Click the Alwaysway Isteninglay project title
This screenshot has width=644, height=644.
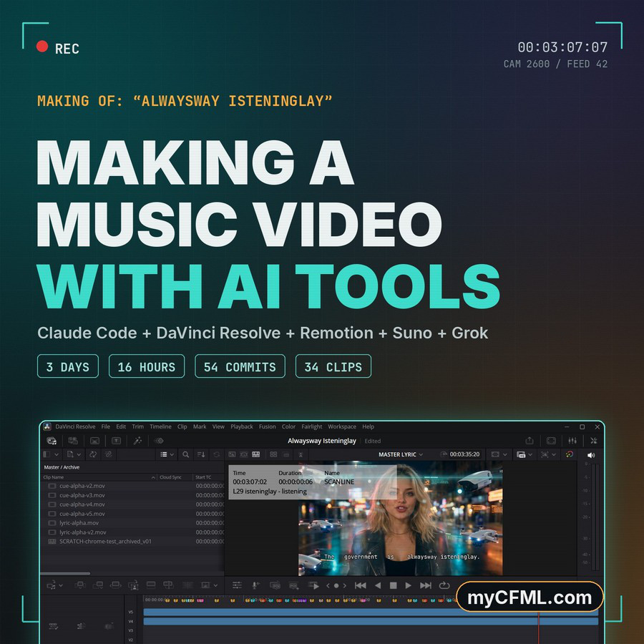click(322, 441)
